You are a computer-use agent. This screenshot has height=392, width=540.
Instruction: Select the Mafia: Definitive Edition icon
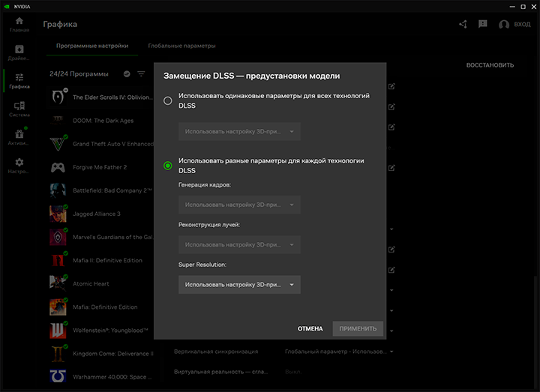pyautogui.click(x=58, y=307)
